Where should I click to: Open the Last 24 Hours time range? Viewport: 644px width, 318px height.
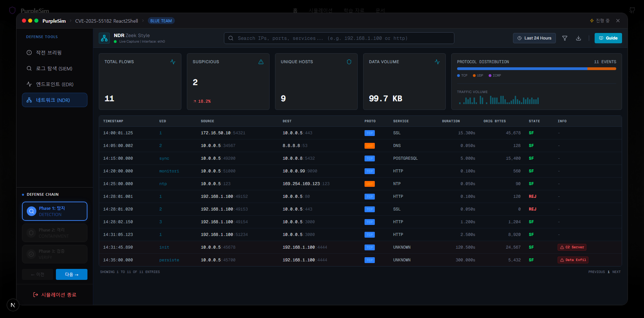pos(534,38)
